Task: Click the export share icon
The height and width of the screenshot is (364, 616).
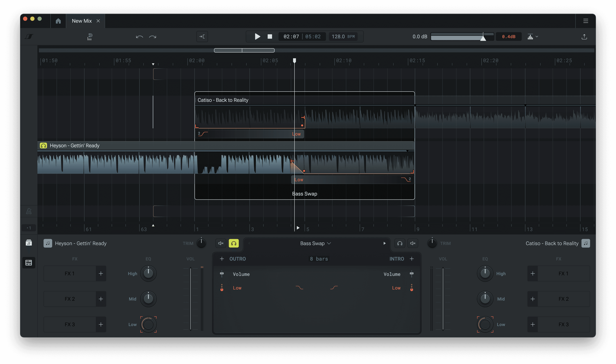Action: (x=584, y=37)
